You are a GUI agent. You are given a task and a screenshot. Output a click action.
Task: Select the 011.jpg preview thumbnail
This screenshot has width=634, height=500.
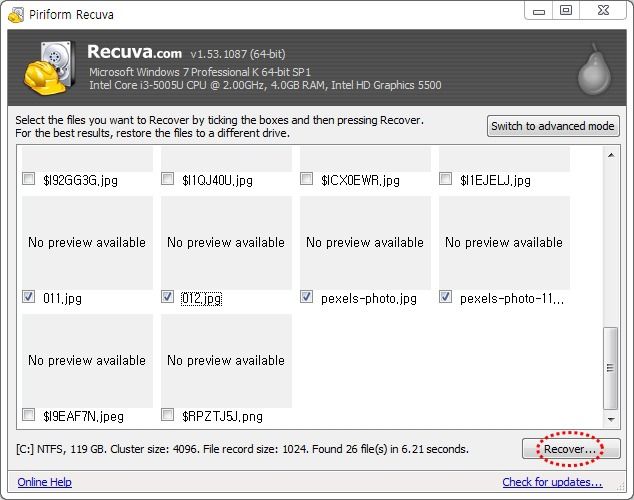click(87, 243)
